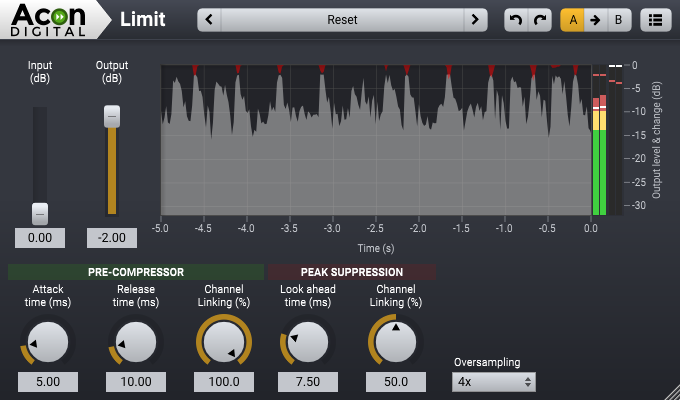The width and height of the screenshot is (680, 400).
Task: Click the Attack time knob
Action: click(48, 343)
